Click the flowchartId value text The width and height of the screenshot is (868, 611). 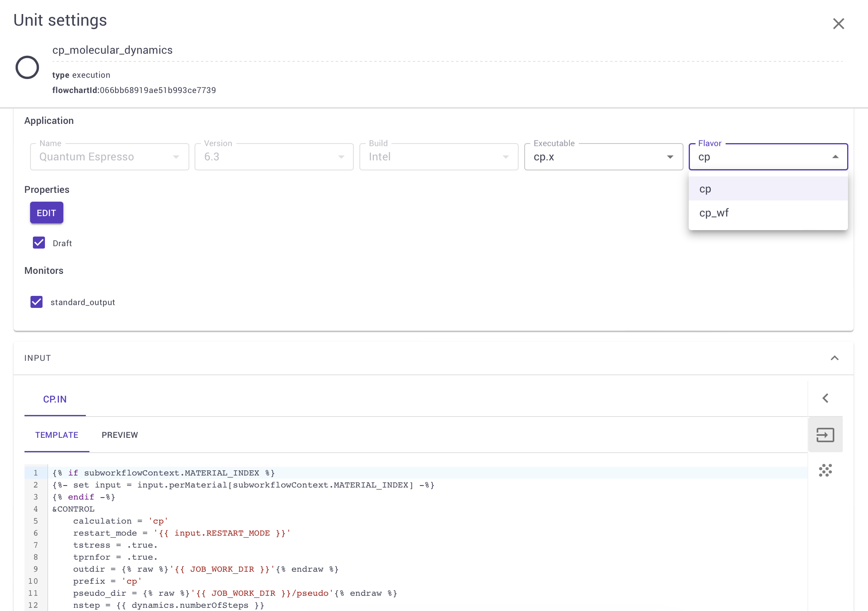[158, 90]
